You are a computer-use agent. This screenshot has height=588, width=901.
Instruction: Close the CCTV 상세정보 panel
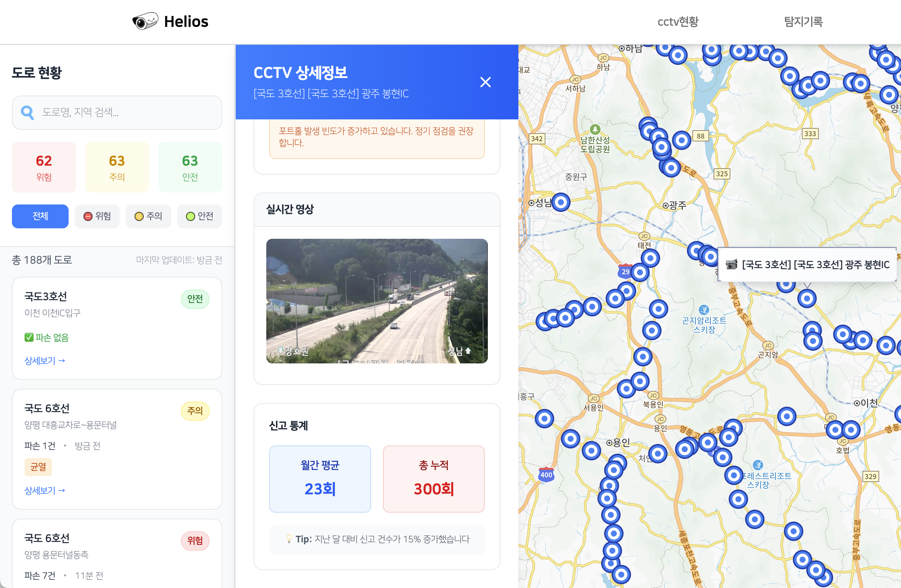pos(485,82)
